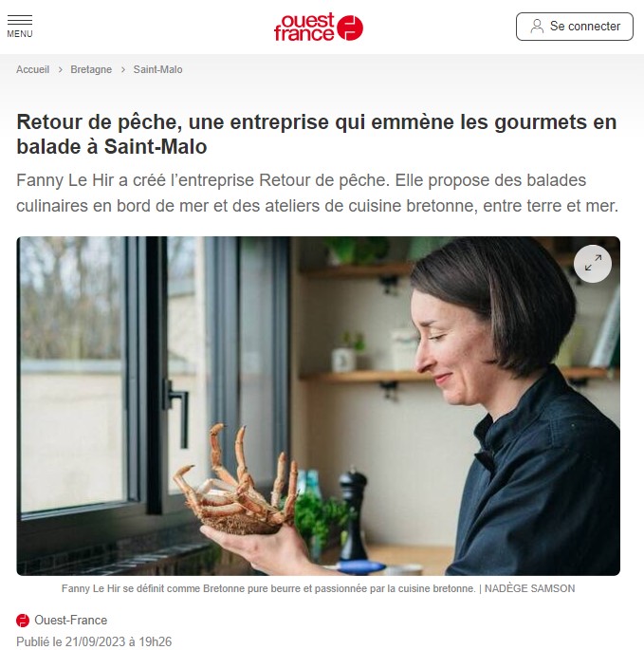
Task: Click the Ouest-France author name
Action: (x=71, y=621)
